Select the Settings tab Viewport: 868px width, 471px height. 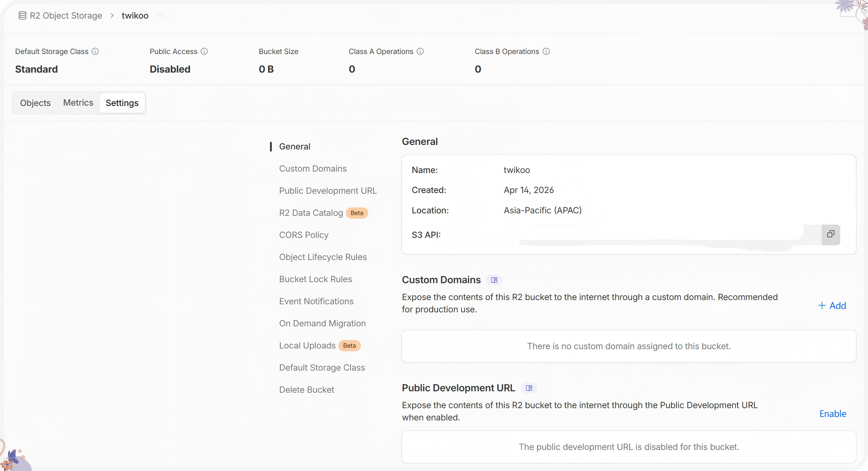point(122,103)
